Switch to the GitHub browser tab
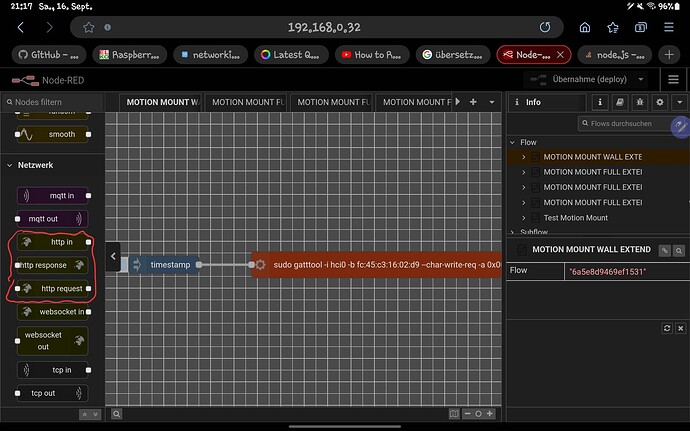This screenshot has width=690, height=431. [49, 55]
